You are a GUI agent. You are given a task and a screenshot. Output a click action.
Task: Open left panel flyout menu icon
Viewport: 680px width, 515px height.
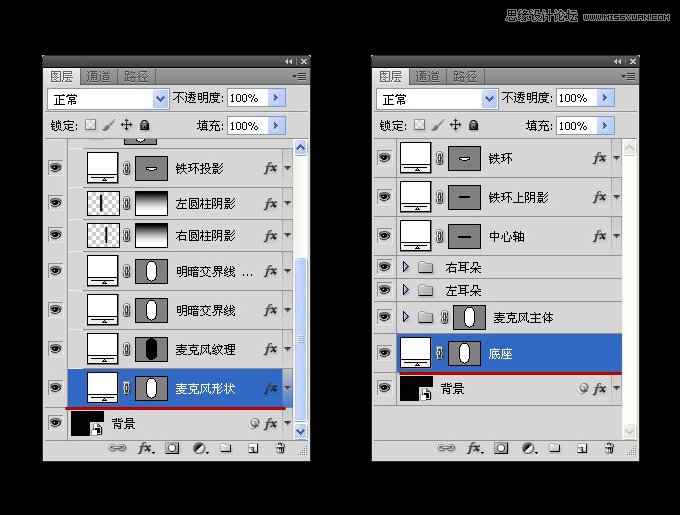tap(299, 77)
